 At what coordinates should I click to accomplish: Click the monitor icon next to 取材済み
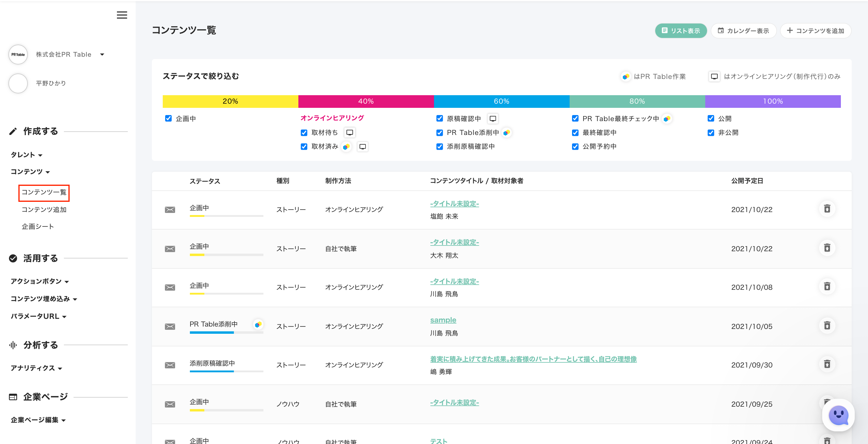click(x=363, y=146)
